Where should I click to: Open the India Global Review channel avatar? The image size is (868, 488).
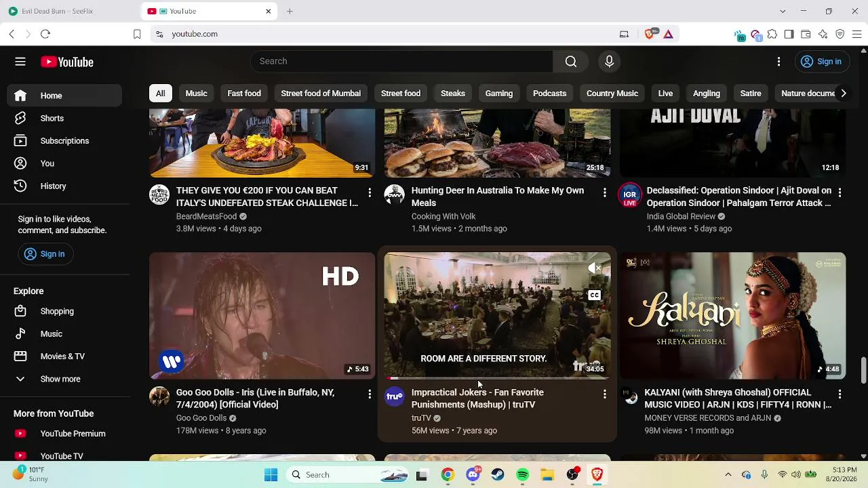pos(629,195)
